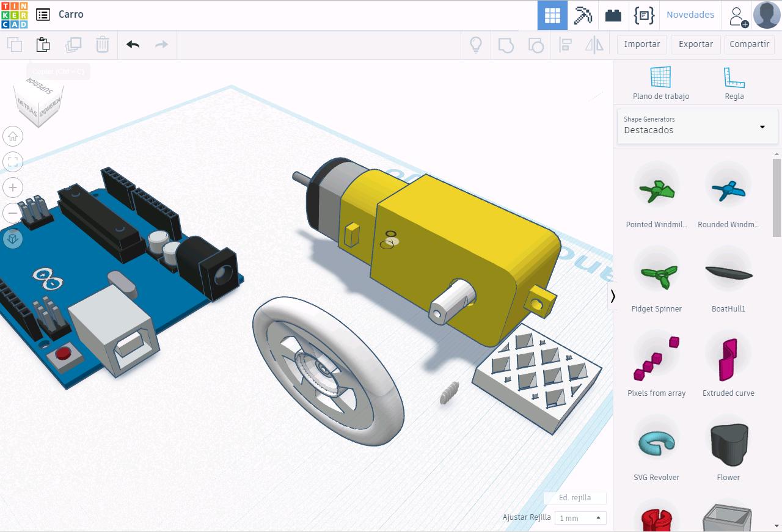Click the Exportar button
This screenshot has width=782, height=532.
pyautogui.click(x=695, y=44)
